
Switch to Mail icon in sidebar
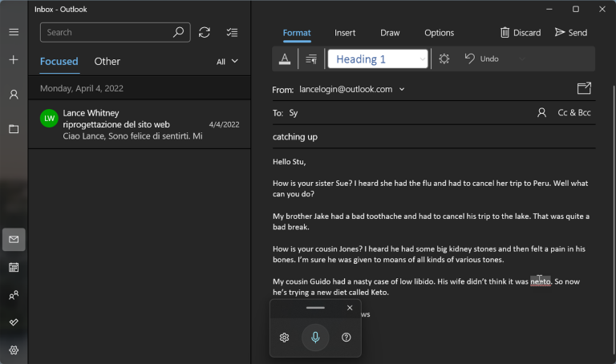point(14,240)
